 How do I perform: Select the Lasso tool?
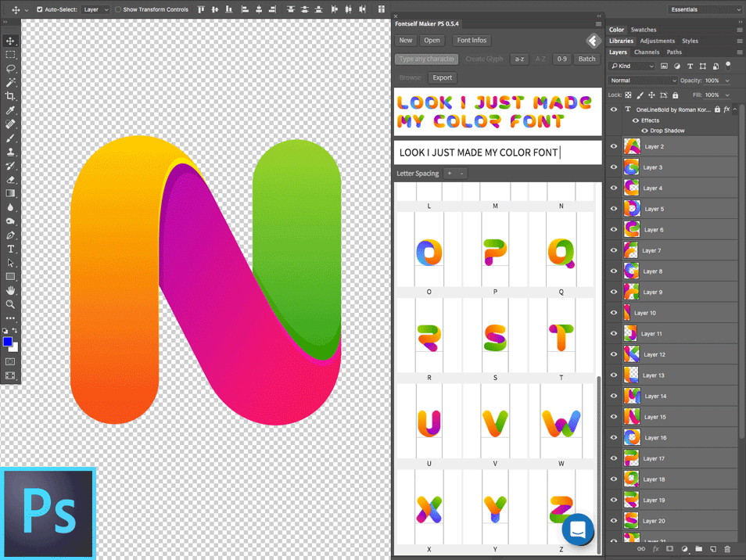(10, 68)
